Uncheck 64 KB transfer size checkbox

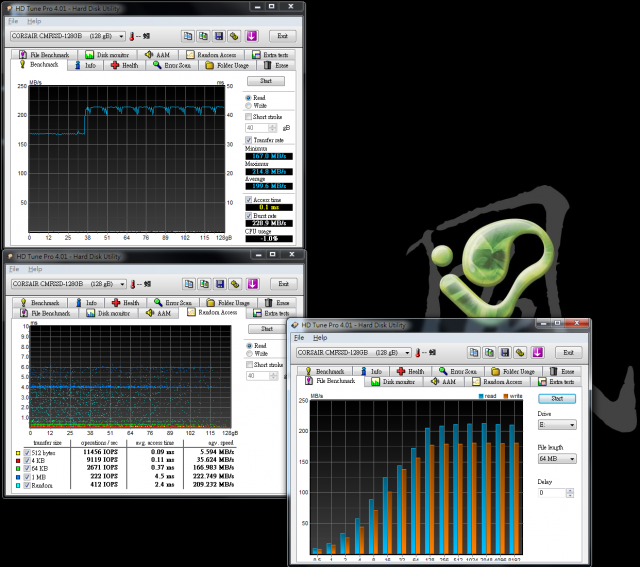click(27, 469)
